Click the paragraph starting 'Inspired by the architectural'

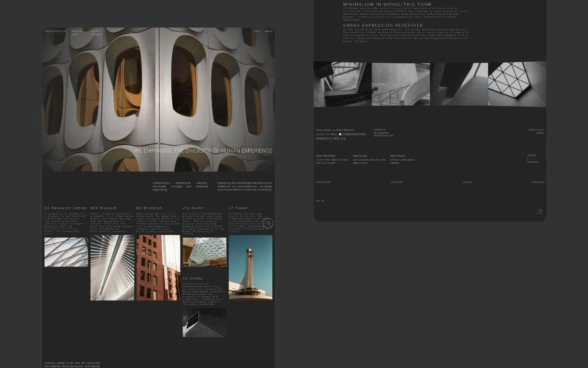click(245, 186)
